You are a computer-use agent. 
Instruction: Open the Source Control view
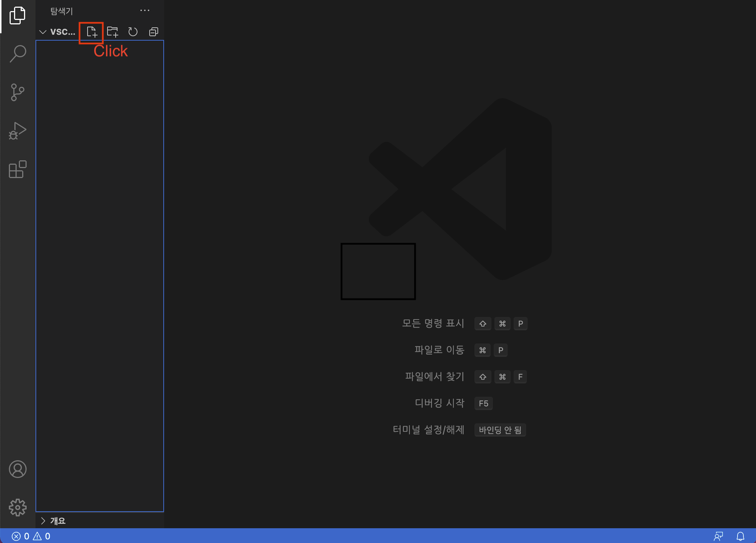pos(17,92)
